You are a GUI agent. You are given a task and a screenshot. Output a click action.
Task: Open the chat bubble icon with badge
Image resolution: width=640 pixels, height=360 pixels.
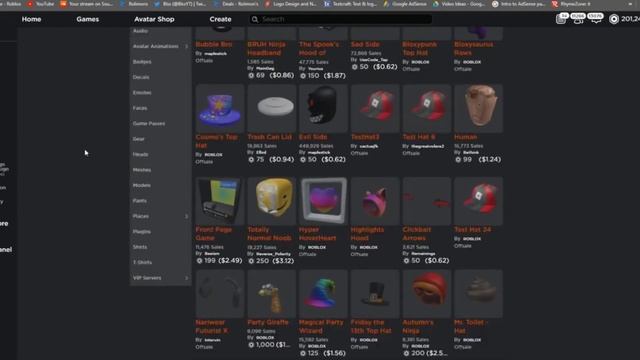click(596, 19)
